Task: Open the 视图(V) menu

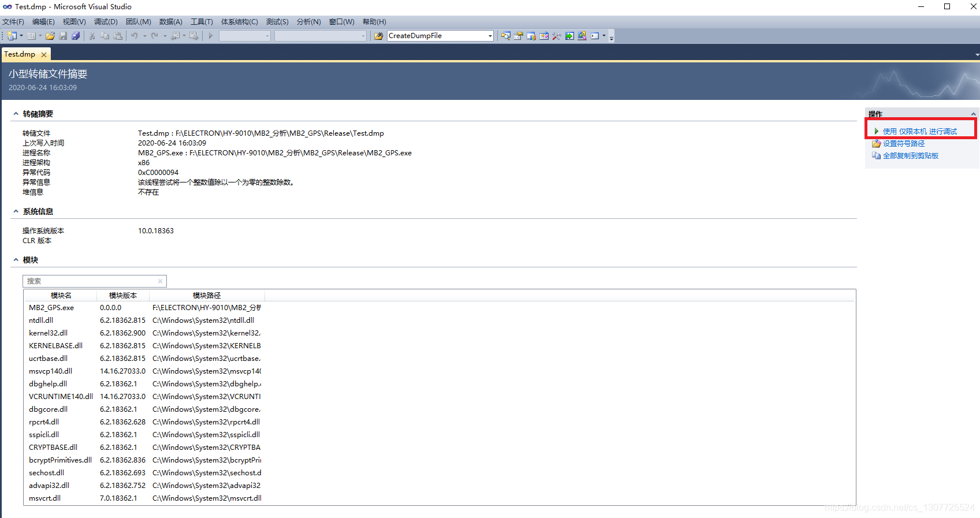Action: [74, 22]
